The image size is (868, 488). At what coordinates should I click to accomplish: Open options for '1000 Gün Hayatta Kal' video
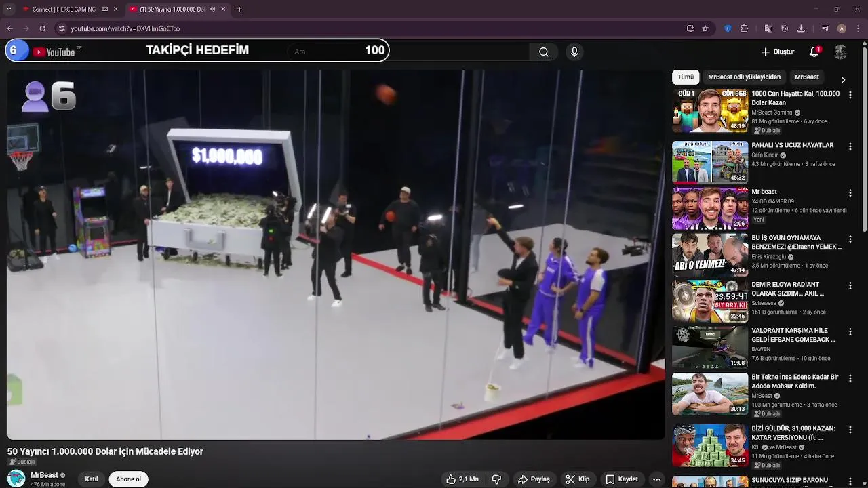pos(850,96)
